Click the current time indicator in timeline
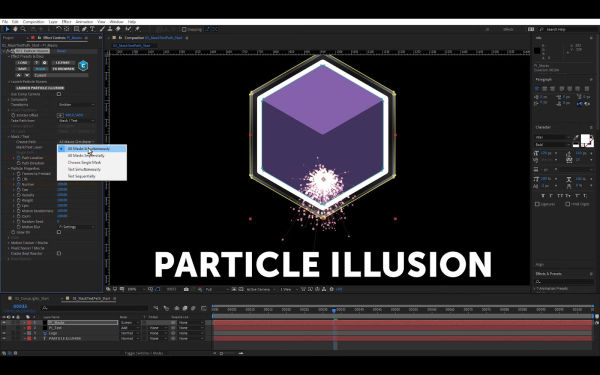This screenshot has height=375, width=600. [x=334, y=311]
